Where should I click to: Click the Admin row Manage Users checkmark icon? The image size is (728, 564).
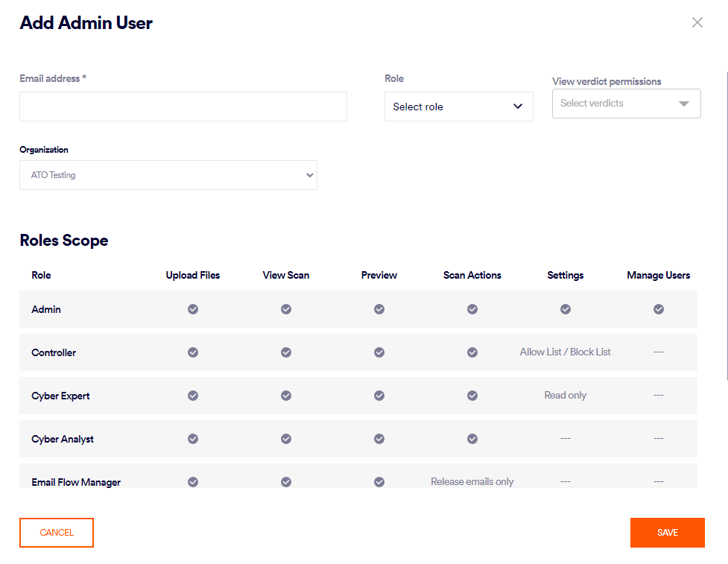(x=659, y=309)
